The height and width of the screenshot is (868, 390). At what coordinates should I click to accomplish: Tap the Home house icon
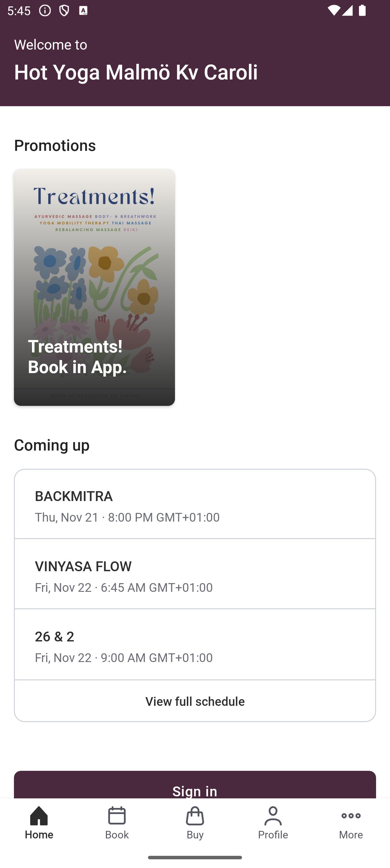point(39,822)
